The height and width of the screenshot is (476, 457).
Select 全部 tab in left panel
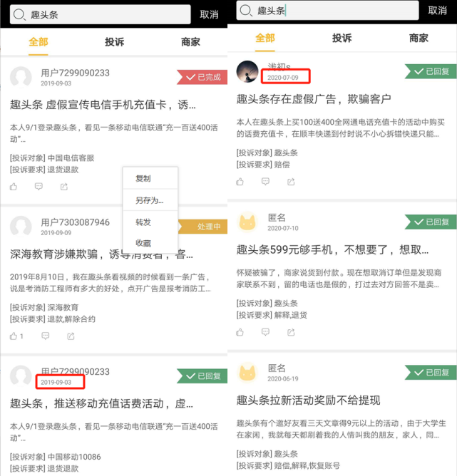tap(38, 42)
